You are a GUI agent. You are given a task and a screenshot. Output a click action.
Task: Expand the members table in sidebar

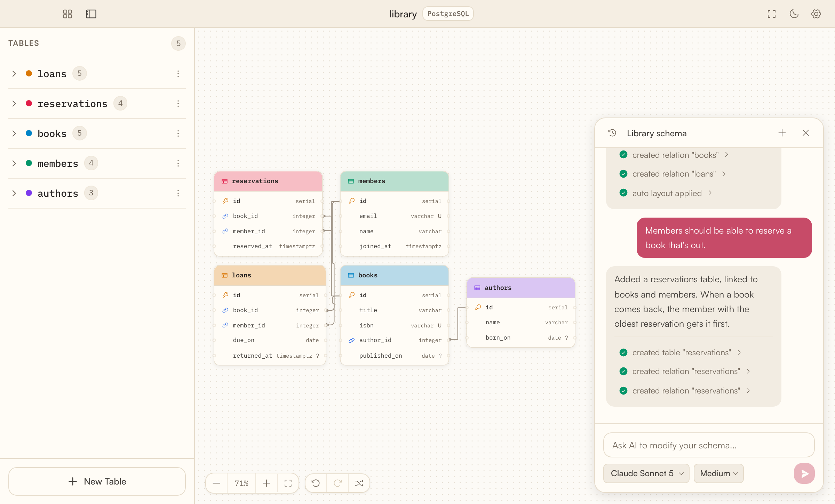click(x=14, y=163)
